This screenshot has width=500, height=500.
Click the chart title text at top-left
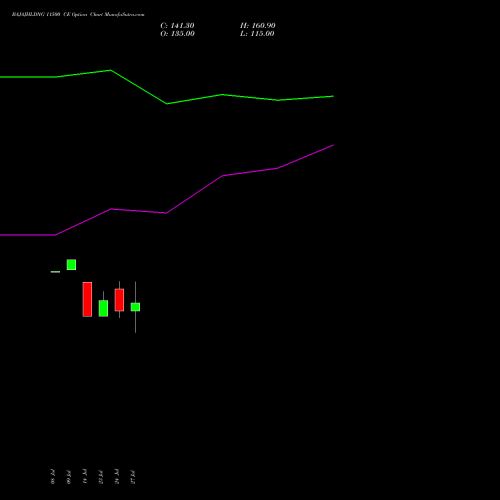(x=78, y=14)
